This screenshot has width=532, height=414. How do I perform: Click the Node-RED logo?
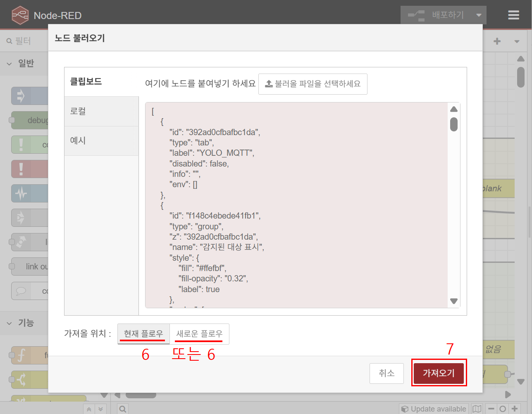click(x=20, y=16)
